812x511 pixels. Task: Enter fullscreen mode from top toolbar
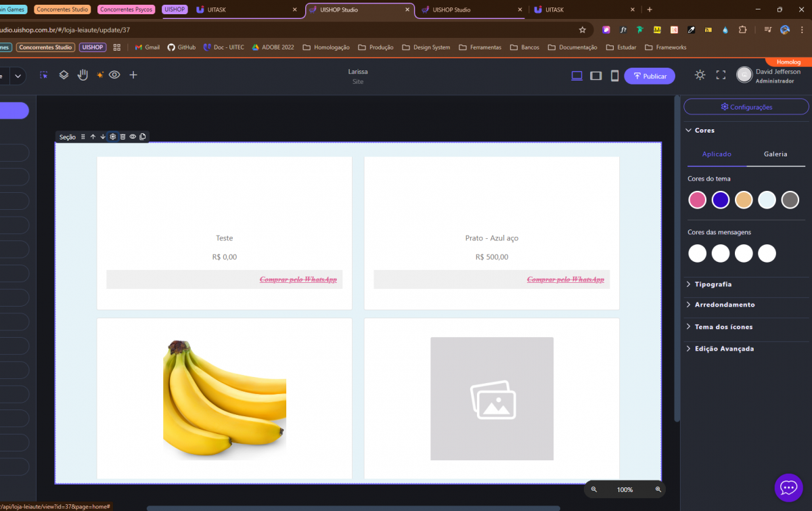point(721,75)
